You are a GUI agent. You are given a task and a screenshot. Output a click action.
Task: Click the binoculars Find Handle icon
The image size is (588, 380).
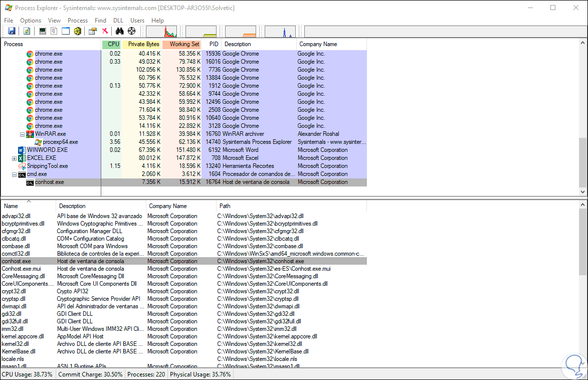(120, 31)
